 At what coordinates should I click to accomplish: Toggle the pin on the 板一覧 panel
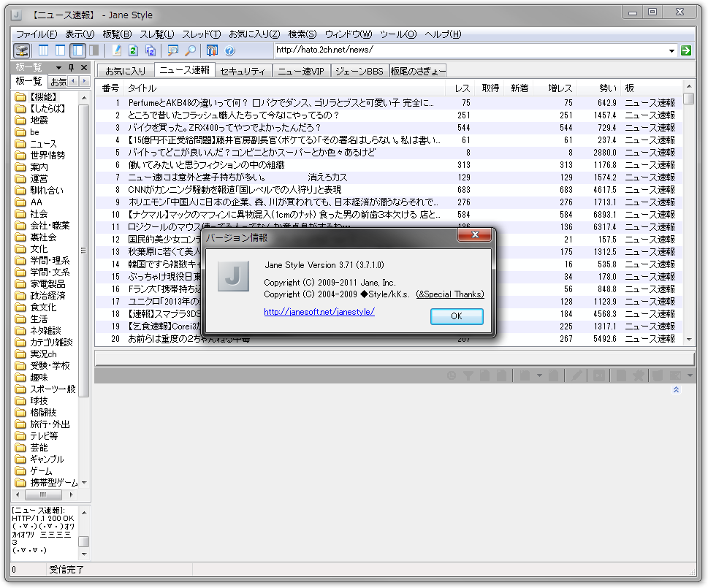click(72, 68)
